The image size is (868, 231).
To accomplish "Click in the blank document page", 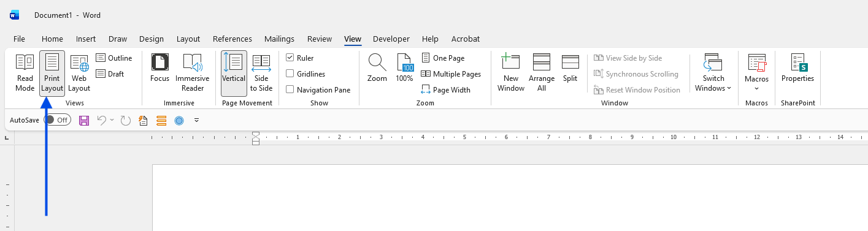I will click(x=510, y=197).
